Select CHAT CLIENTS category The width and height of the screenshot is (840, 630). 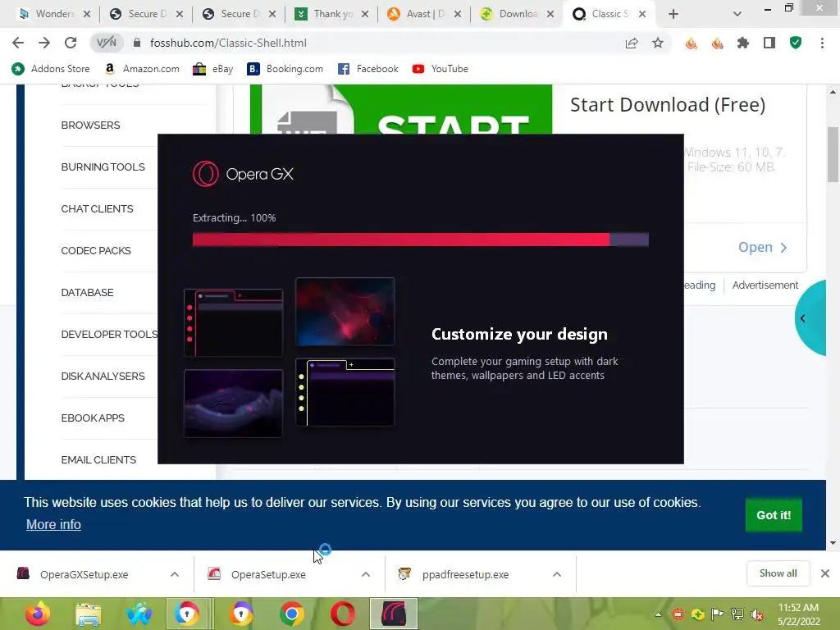(x=97, y=209)
